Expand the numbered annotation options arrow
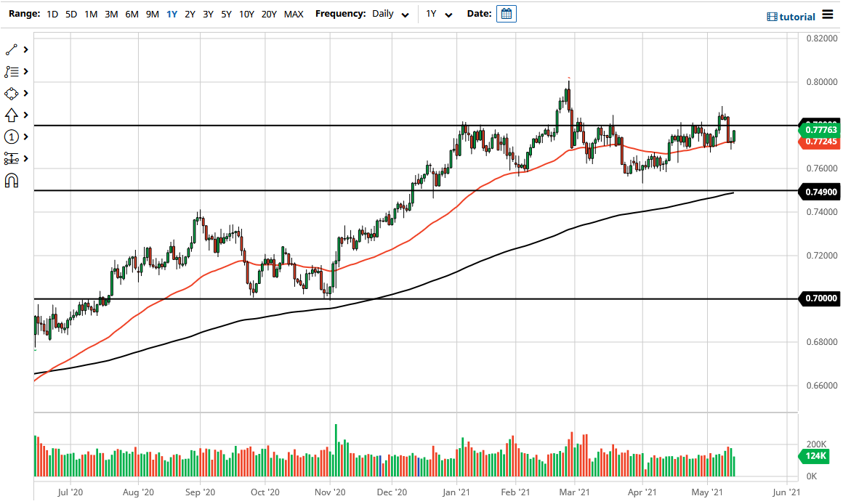843x504 pixels. point(25,137)
